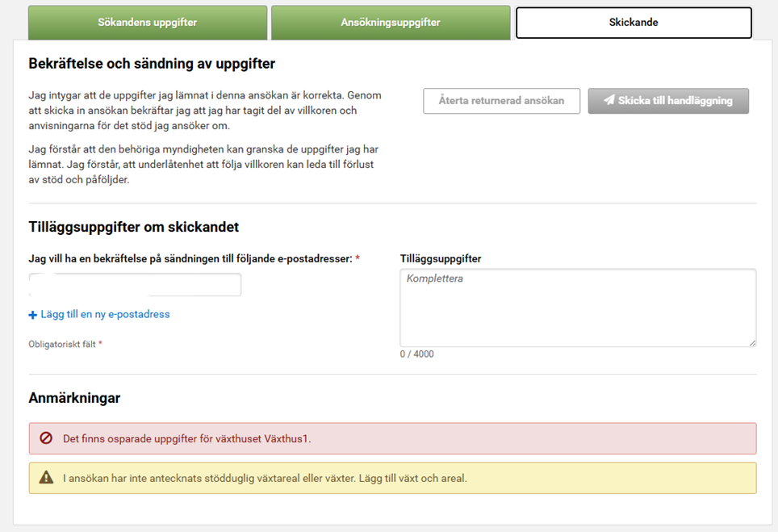This screenshot has width=778, height=532.
Task: Click the Anmärkningar section heading
Action: point(74,397)
